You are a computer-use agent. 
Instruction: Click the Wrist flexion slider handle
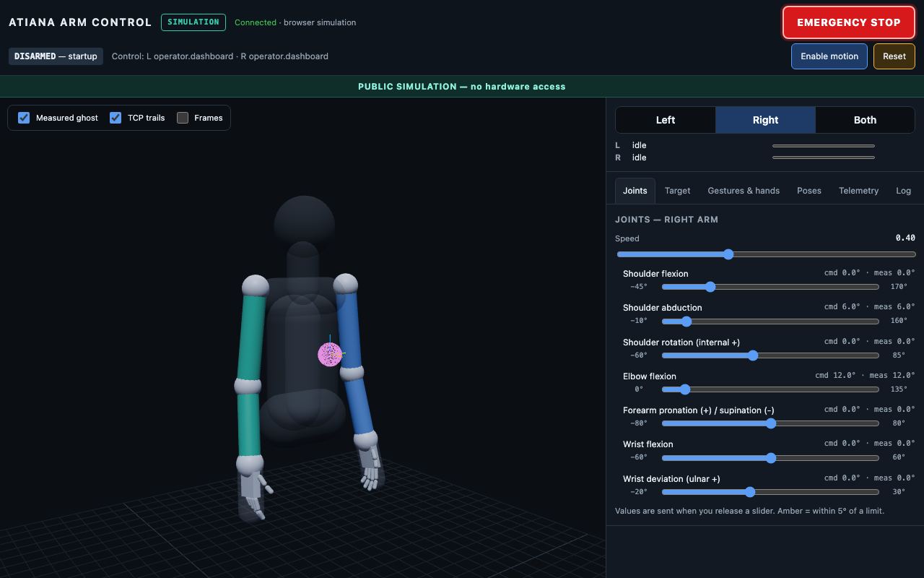pos(771,457)
